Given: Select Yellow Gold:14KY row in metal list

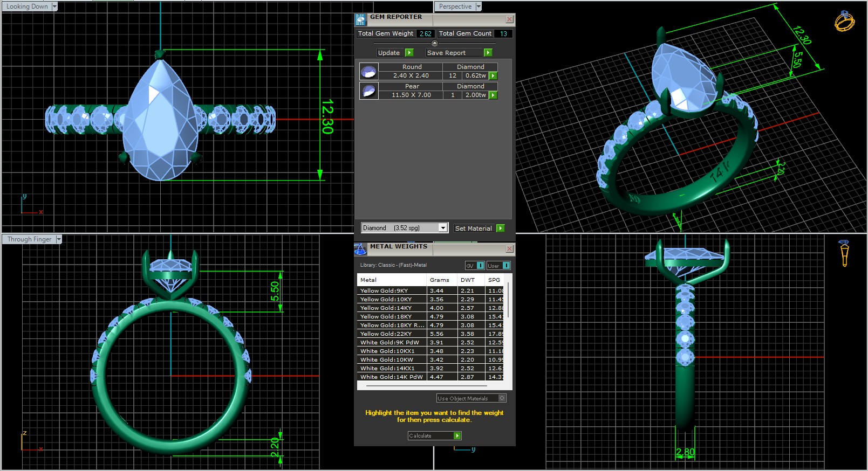Looking at the screenshot, I should click(392, 308).
